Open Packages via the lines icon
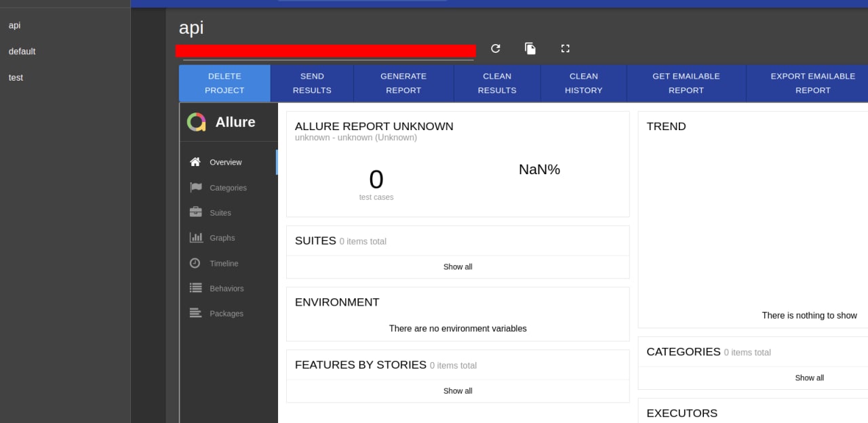 (196, 313)
